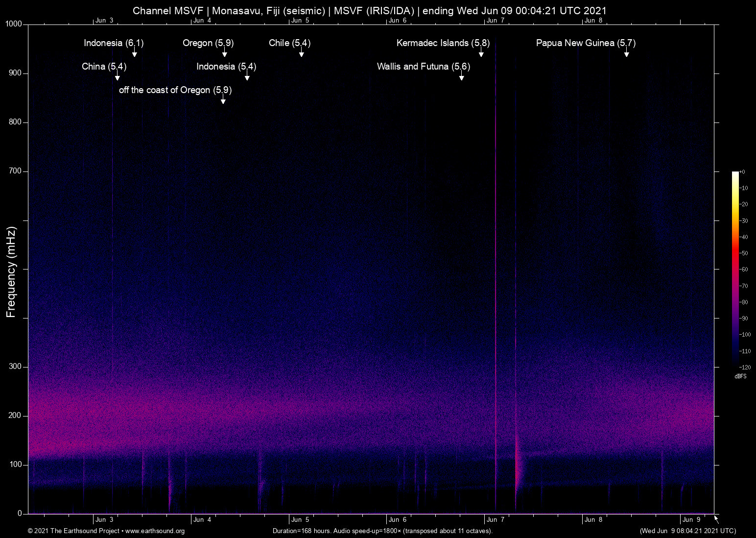This screenshot has height=538, width=756.
Task: Click arrow below Kermadec Islands (5.8) label
Action: (481, 53)
